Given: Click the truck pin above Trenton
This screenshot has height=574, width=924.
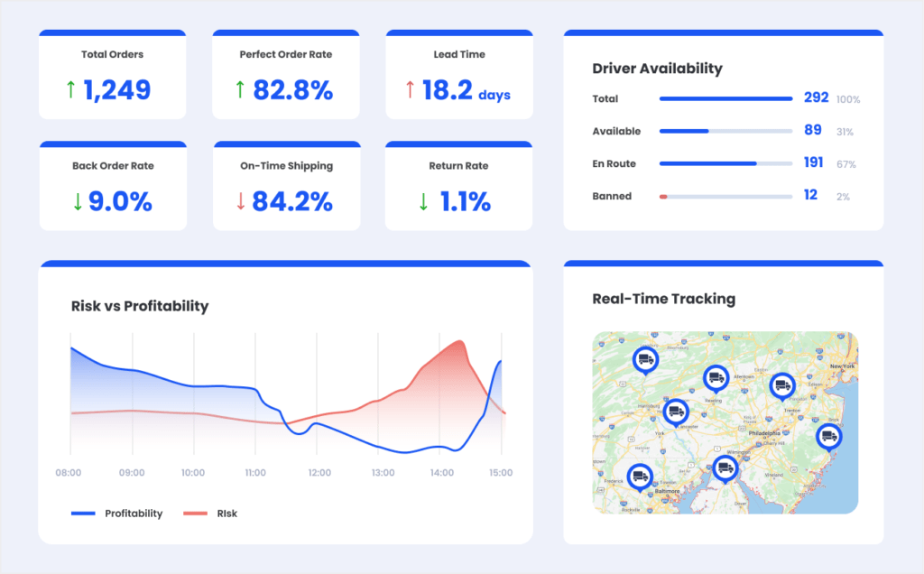Looking at the screenshot, I should (x=782, y=385).
